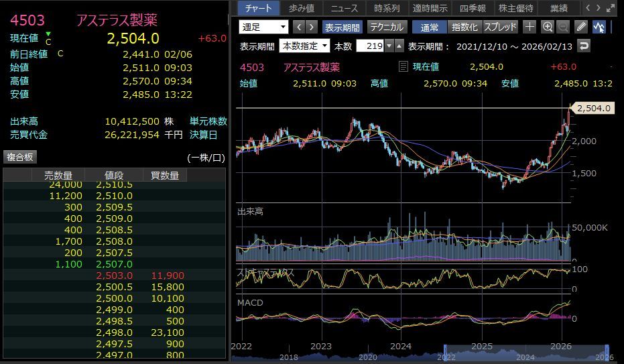This screenshot has width=624, height=364.
Task: Switch to the チャート tab
Action: [x=259, y=8]
